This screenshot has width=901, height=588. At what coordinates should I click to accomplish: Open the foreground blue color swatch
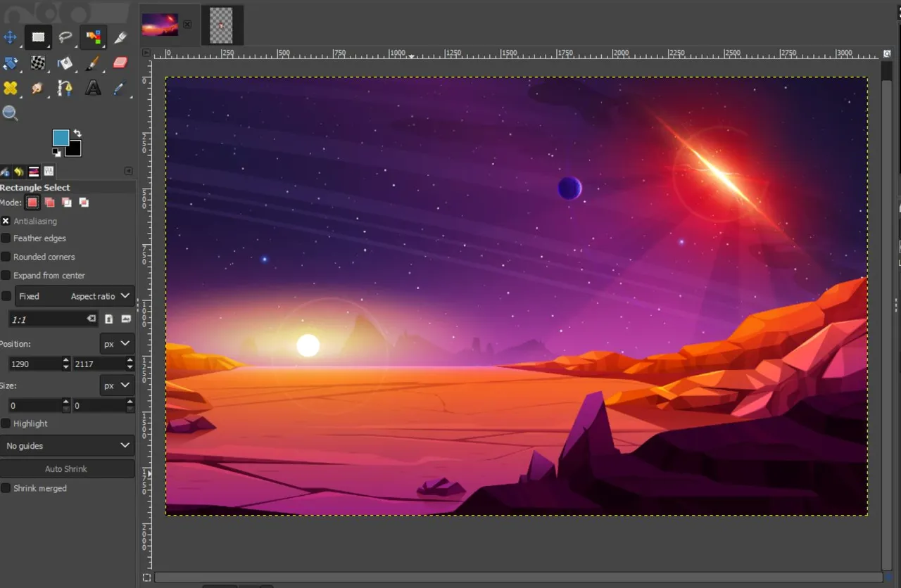click(x=61, y=138)
